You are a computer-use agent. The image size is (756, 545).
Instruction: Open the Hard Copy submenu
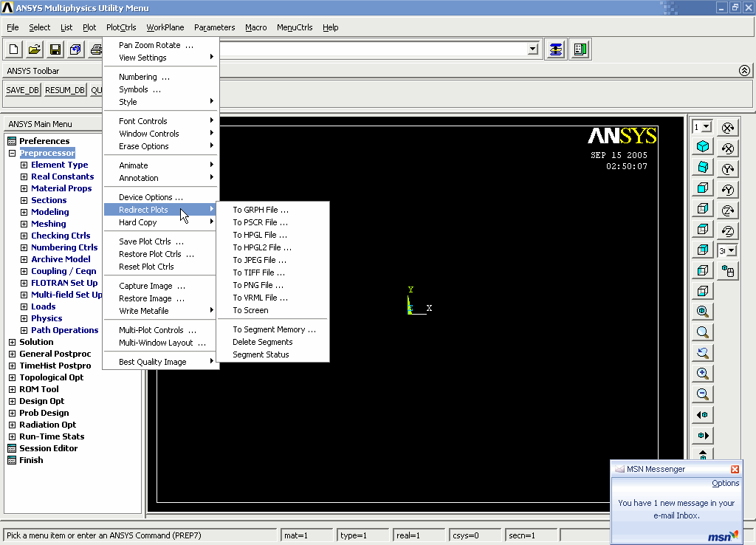[x=161, y=222]
